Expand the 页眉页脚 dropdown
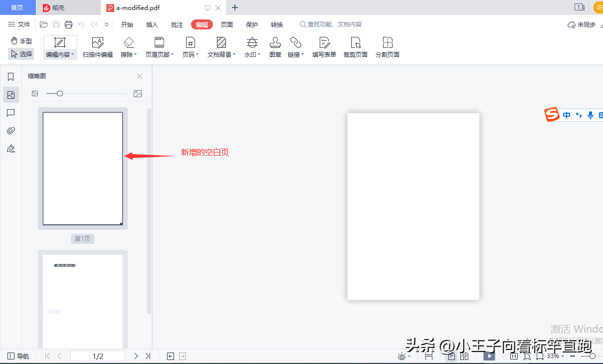Image resolution: width=603 pixels, height=364 pixels. 173,54
